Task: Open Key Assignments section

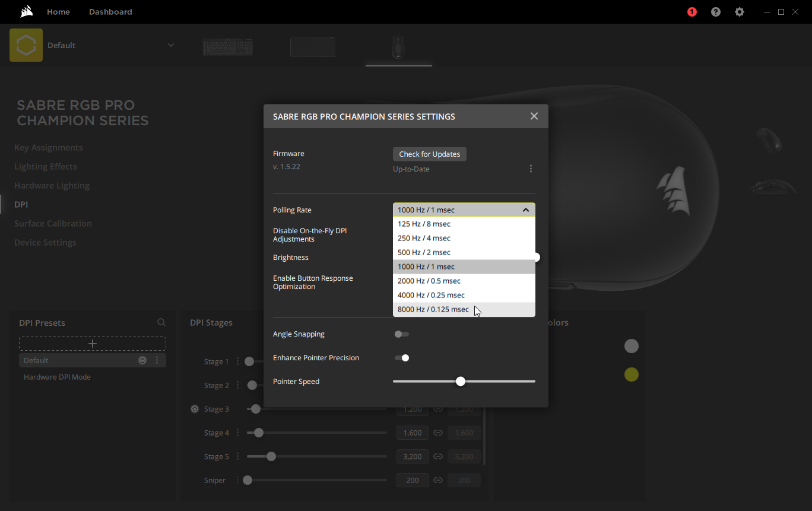Action: [49, 148]
